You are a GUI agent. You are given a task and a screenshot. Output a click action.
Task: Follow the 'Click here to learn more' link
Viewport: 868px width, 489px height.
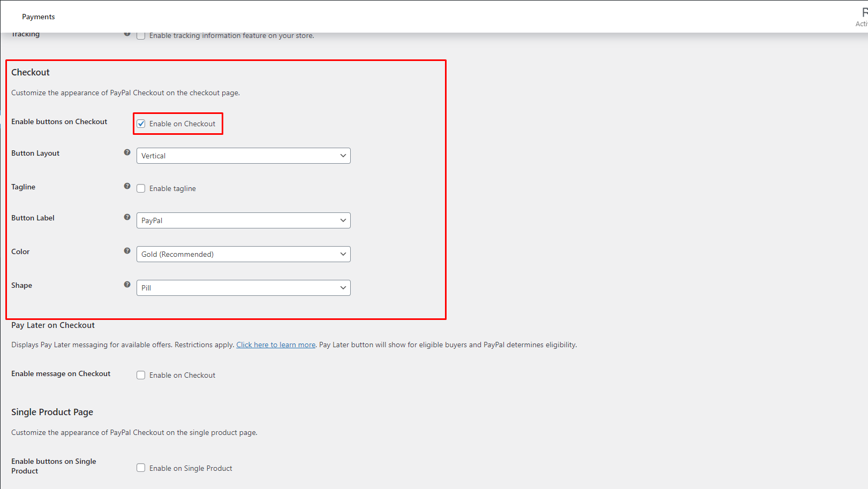276,345
